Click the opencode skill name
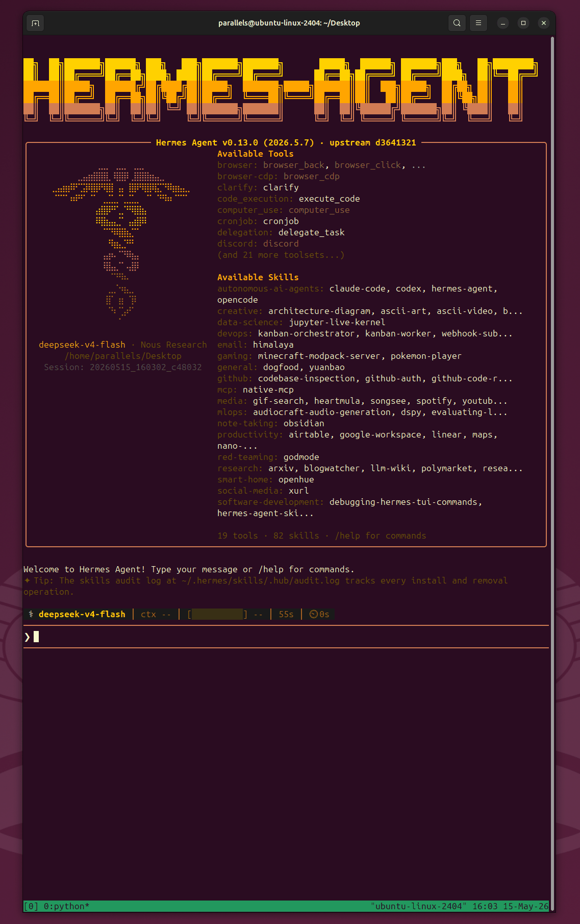 [x=238, y=300]
